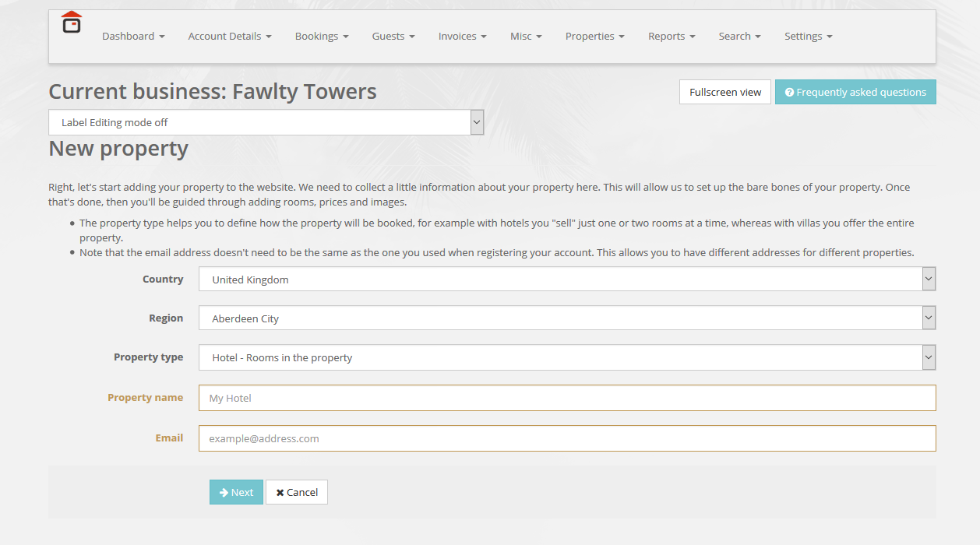This screenshot has height=545, width=980.
Task: Click the Email field label
Action: pos(169,438)
